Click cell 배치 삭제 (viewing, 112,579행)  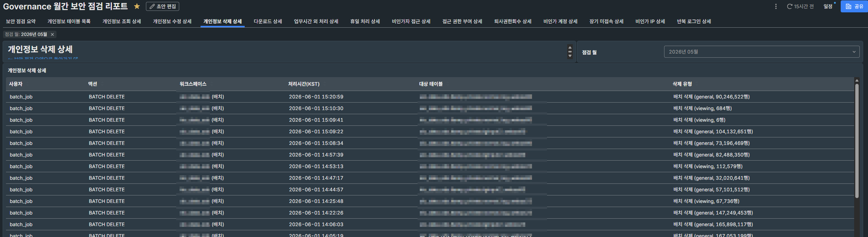pos(708,166)
